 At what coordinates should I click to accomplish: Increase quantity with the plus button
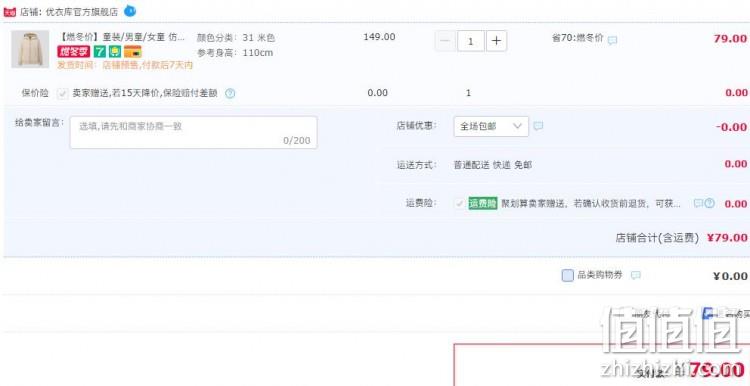pos(496,41)
